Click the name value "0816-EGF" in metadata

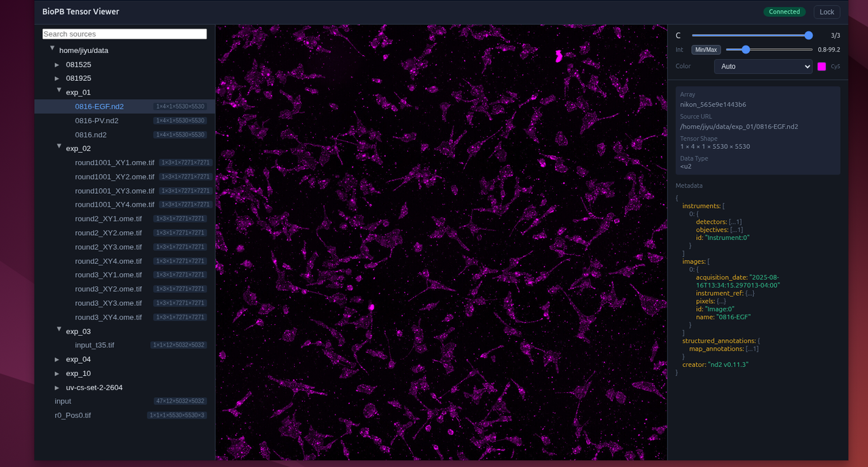tap(734, 317)
